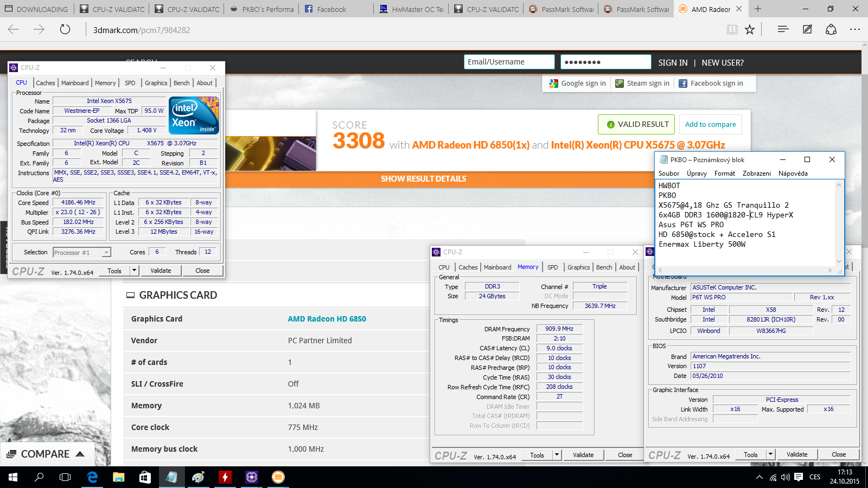This screenshot has height=488, width=868.
Task: Open the orange round taskbar app
Action: coord(278,477)
